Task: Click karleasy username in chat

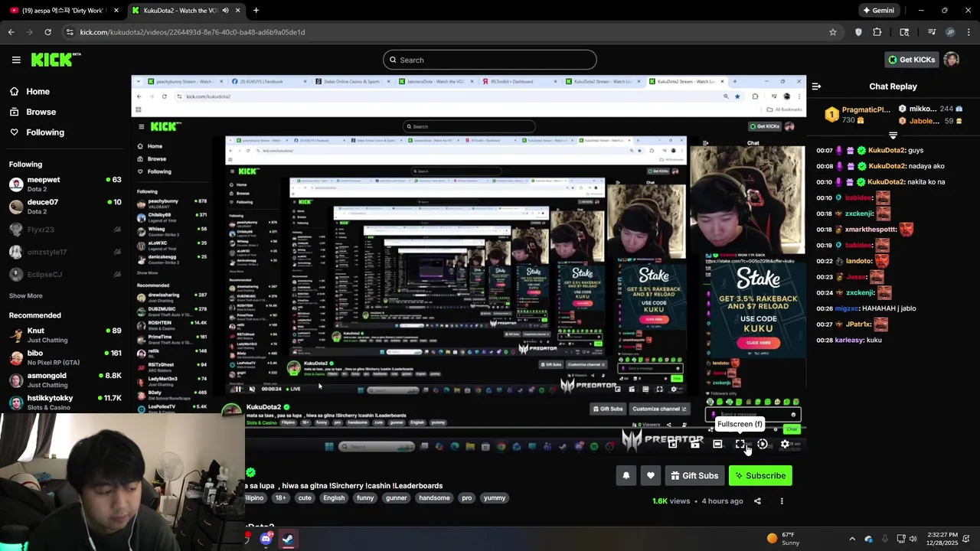Action: [848, 340]
